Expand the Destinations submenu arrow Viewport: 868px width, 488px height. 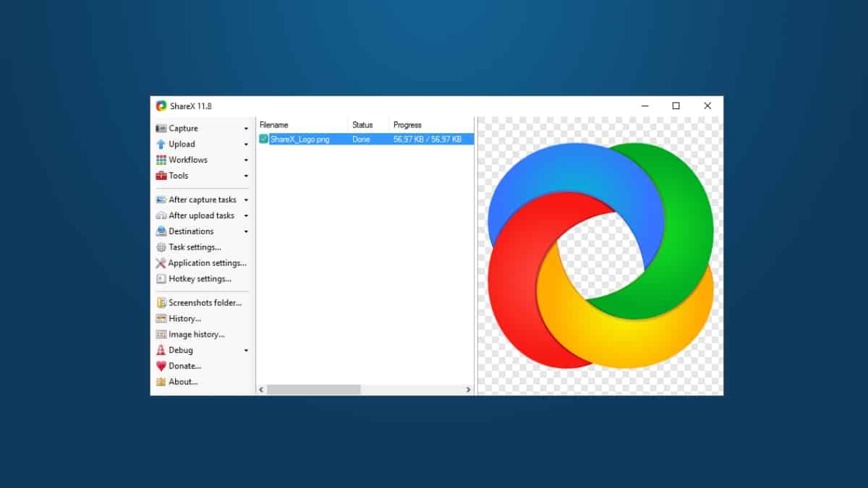(246, 232)
